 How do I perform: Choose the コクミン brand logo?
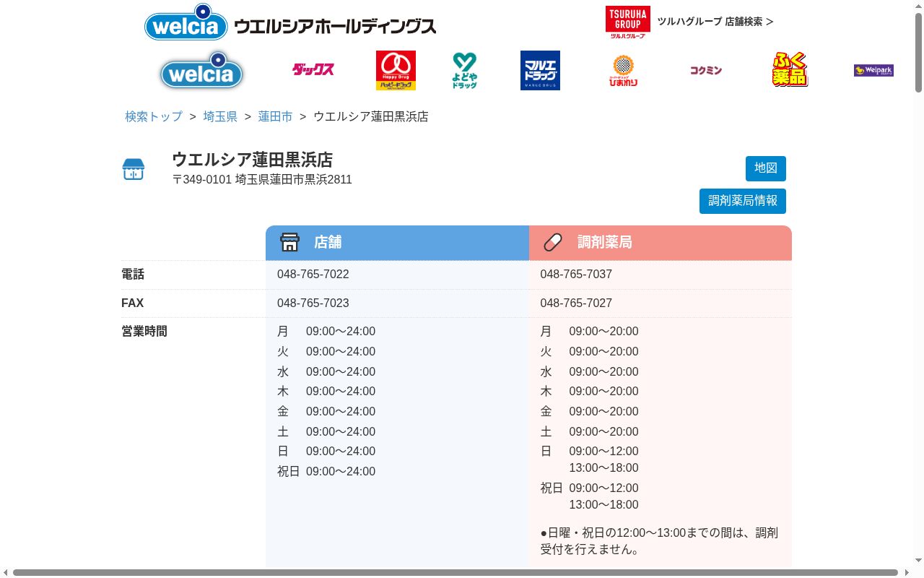[x=706, y=70]
